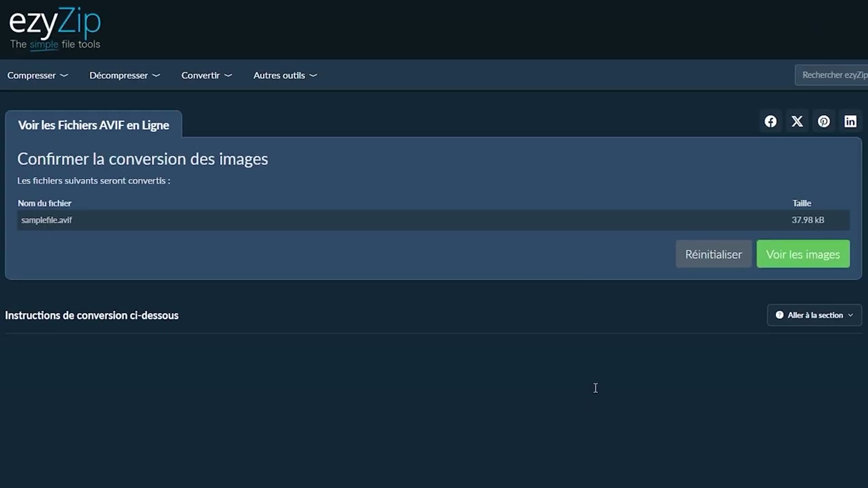Click the Nom du fichier column header

tap(44, 203)
